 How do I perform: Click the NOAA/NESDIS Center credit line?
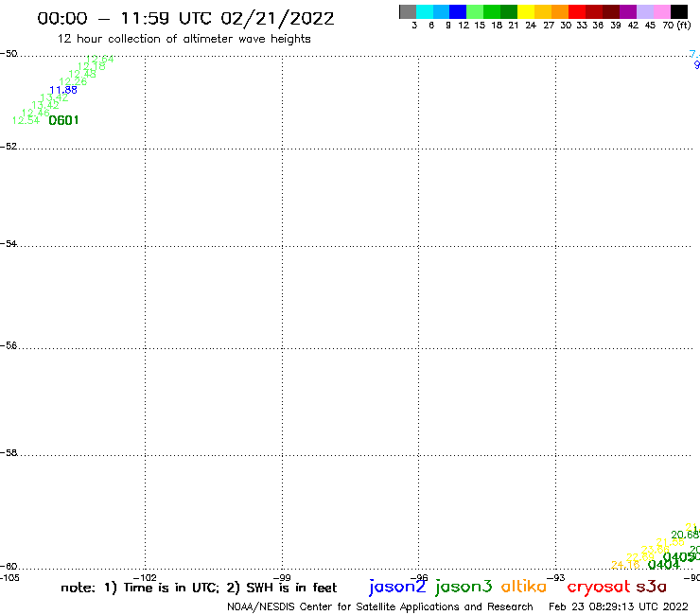(380, 606)
